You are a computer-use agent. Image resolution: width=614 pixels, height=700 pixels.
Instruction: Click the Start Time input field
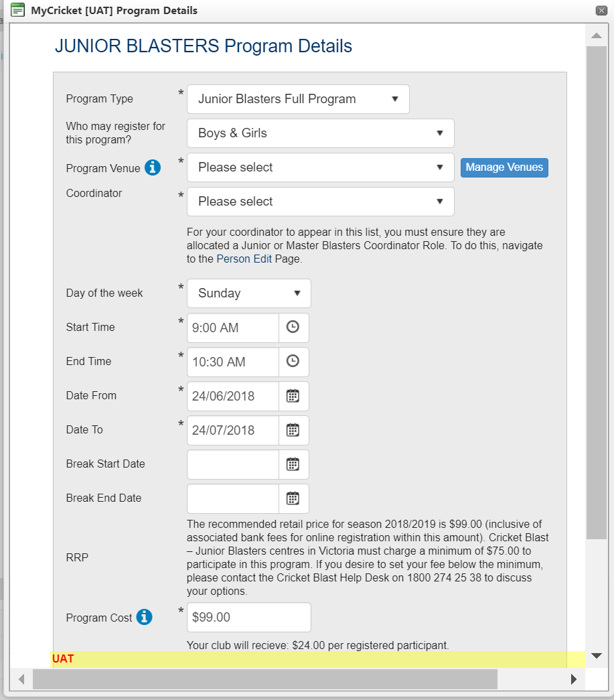pos(233,328)
